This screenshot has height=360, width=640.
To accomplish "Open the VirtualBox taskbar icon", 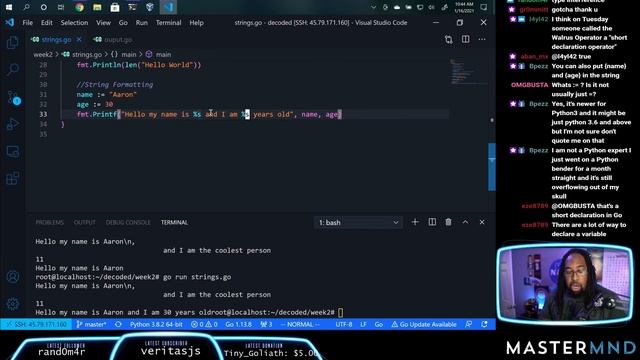I will click(x=150, y=7).
